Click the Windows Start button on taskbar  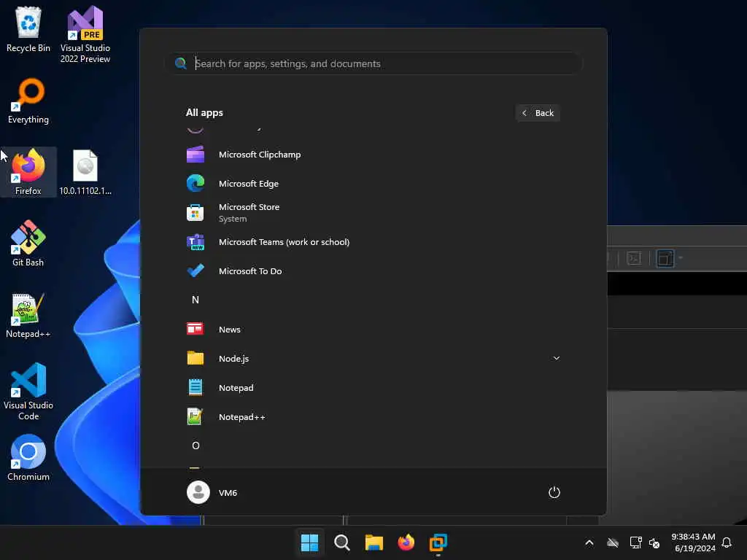[309, 542]
